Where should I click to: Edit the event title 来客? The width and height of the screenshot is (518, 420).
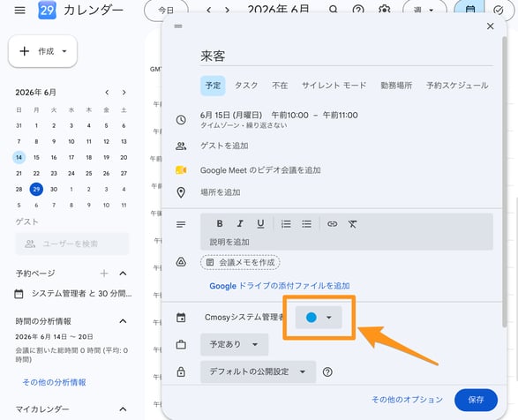[x=346, y=56]
